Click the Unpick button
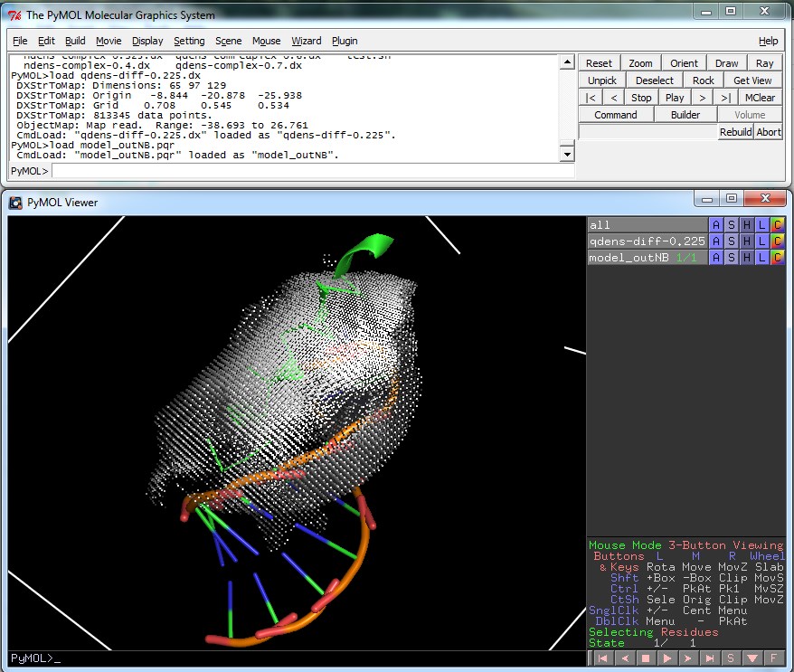The image size is (794, 672). coord(602,80)
